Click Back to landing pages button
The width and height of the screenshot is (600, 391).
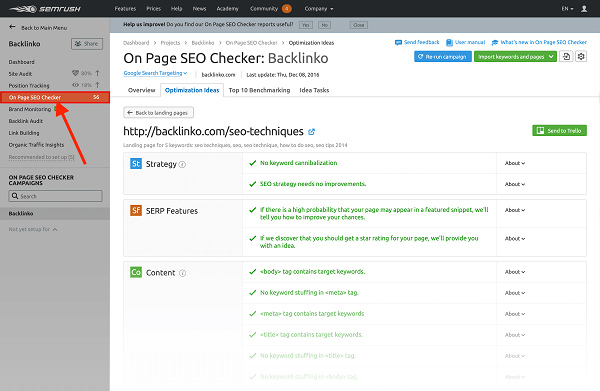[158, 112]
